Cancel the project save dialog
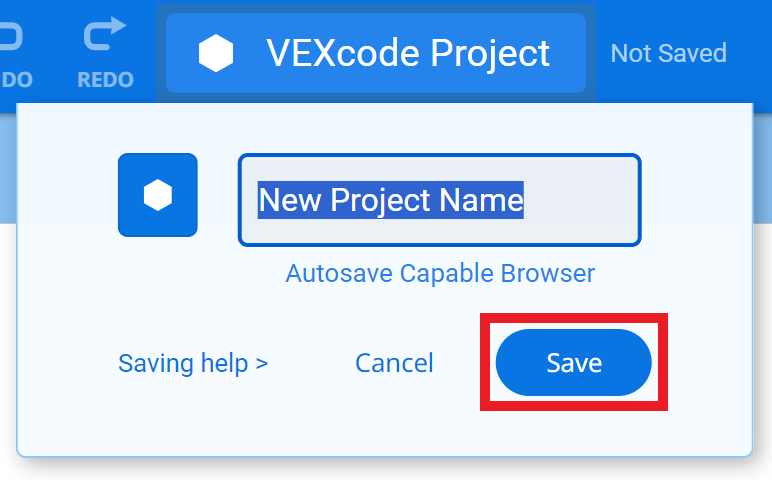772x480 pixels. pyautogui.click(x=394, y=362)
